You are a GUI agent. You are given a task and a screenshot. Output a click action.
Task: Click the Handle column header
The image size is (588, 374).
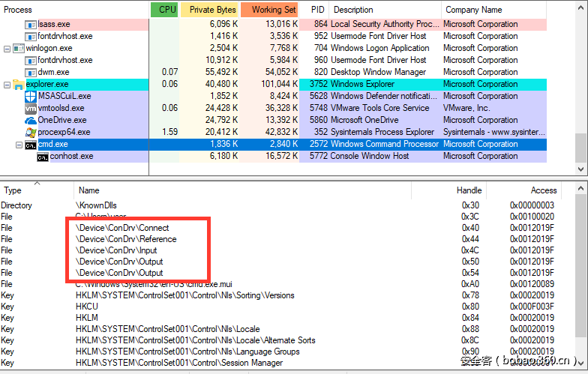tap(469, 190)
